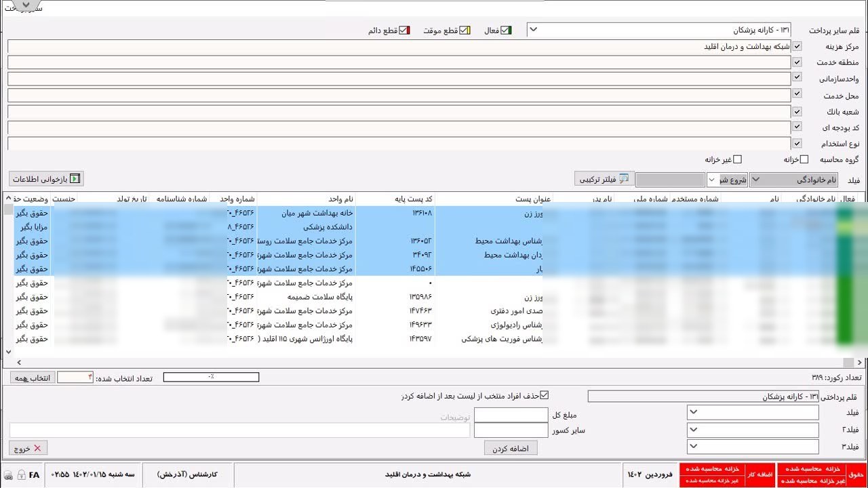The image size is (868, 488).
Task: Sort by the شماره واحد column header
Action: 233,199
